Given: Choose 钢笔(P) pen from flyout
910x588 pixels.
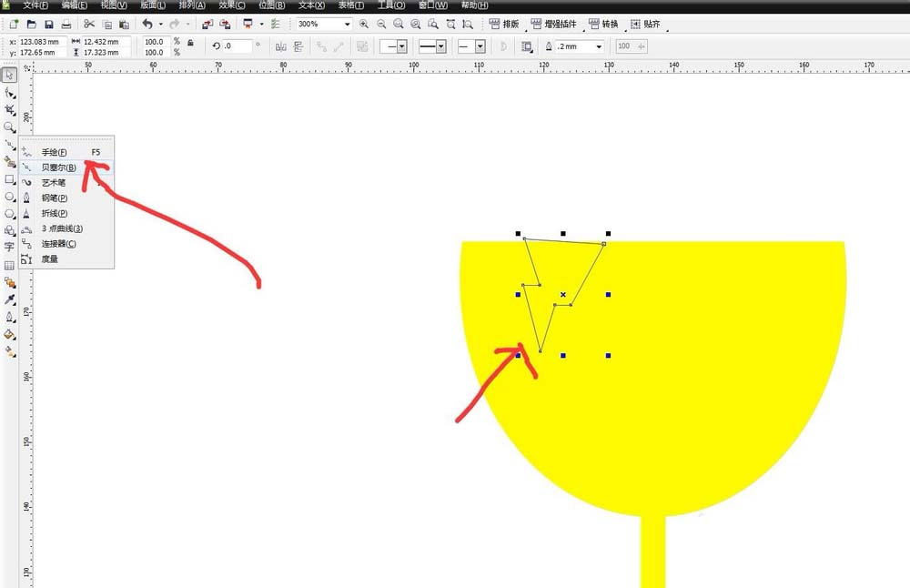Looking at the screenshot, I should click(66, 198).
